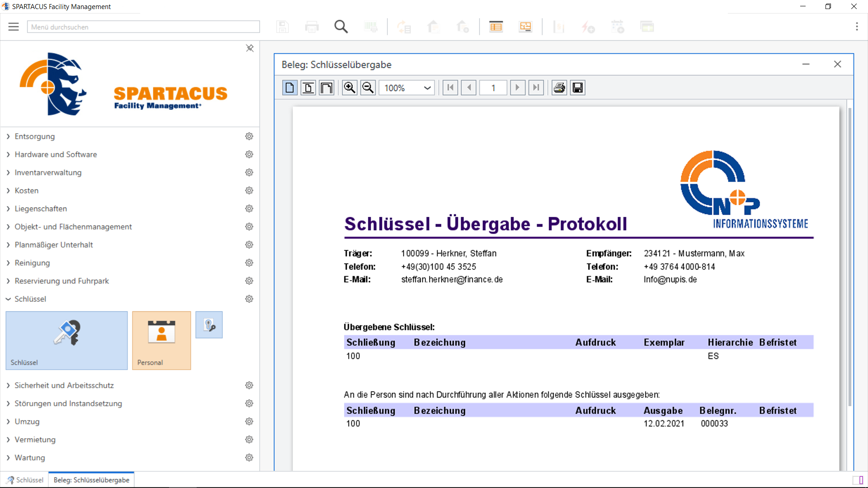Click the small key lock tile icon

(x=209, y=325)
